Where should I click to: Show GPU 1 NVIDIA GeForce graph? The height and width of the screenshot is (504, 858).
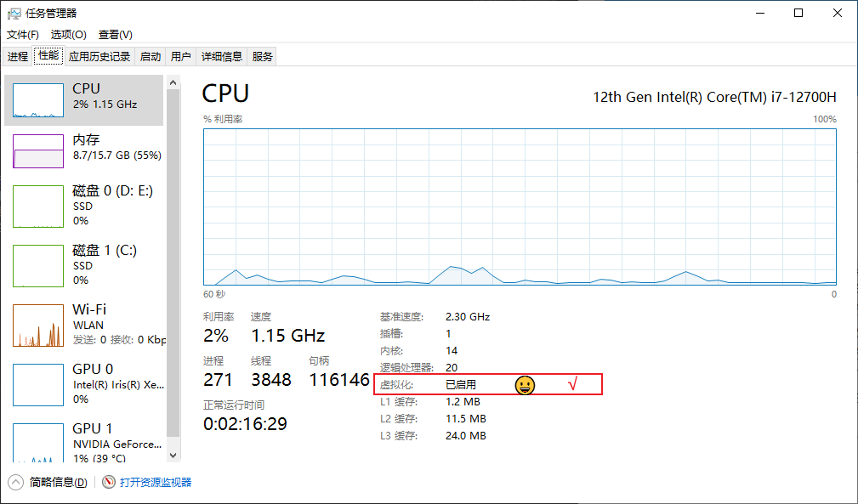pyautogui.click(x=38, y=443)
